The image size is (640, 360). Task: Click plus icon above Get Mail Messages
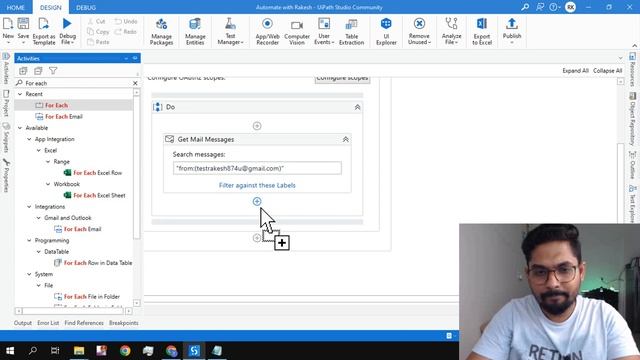(x=257, y=126)
